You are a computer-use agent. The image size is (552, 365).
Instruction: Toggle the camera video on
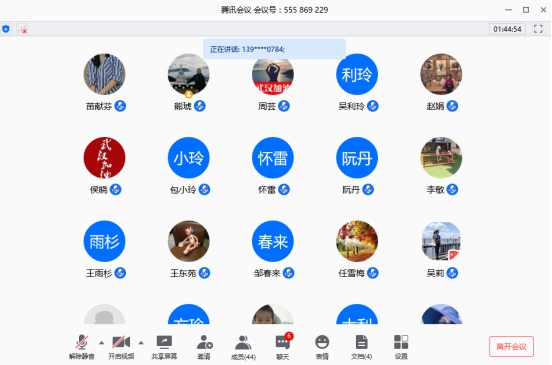point(121,342)
